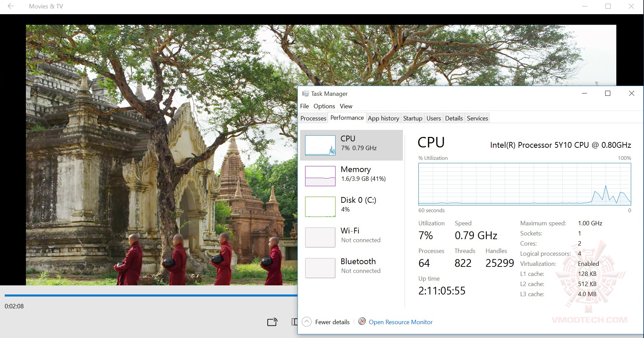The height and width of the screenshot is (338, 644).
Task: Click the Bluetooth label in the sidebar
Action: pyautogui.click(x=358, y=261)
